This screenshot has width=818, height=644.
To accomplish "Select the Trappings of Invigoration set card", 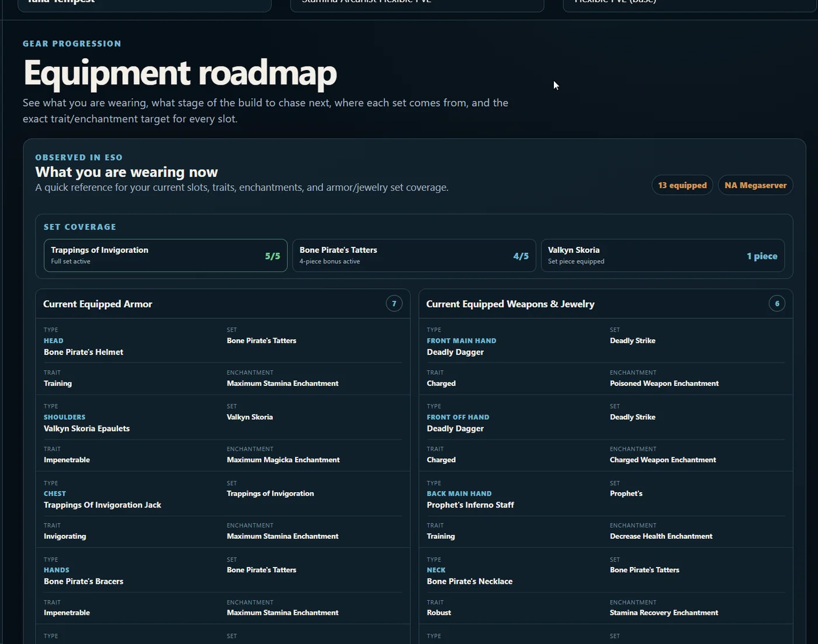I will click(165, 255).
